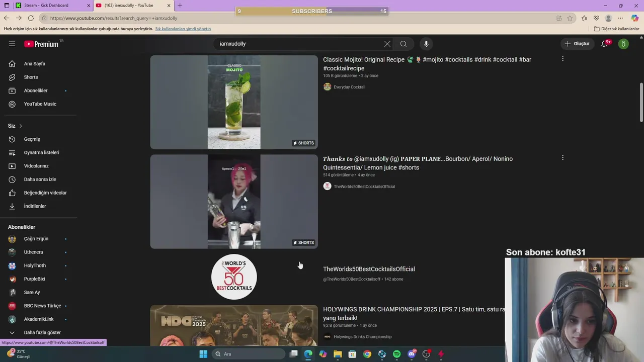Image resolution: width=644 pixels, height=362 pixels.
Task: Open browser essentials heart icon
Action: pyautogui.click(x=596, y=18)
